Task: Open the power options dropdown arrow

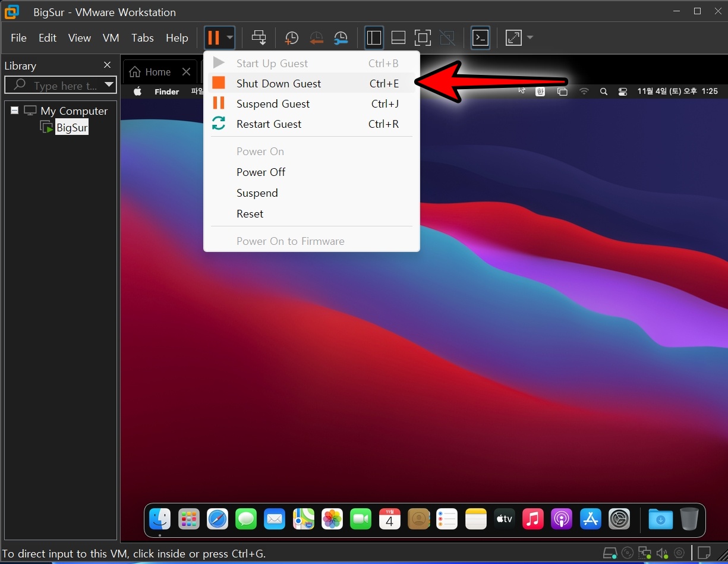Action: (229, 38)
